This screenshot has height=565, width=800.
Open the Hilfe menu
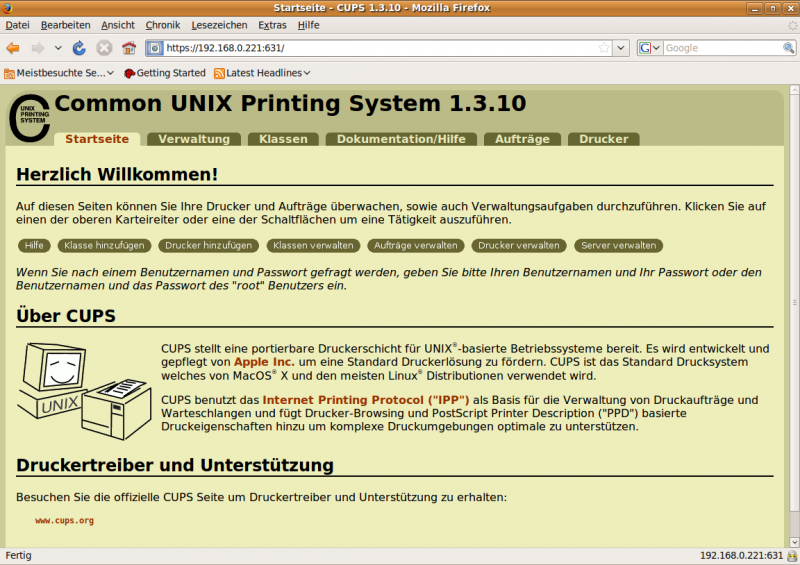309,25
